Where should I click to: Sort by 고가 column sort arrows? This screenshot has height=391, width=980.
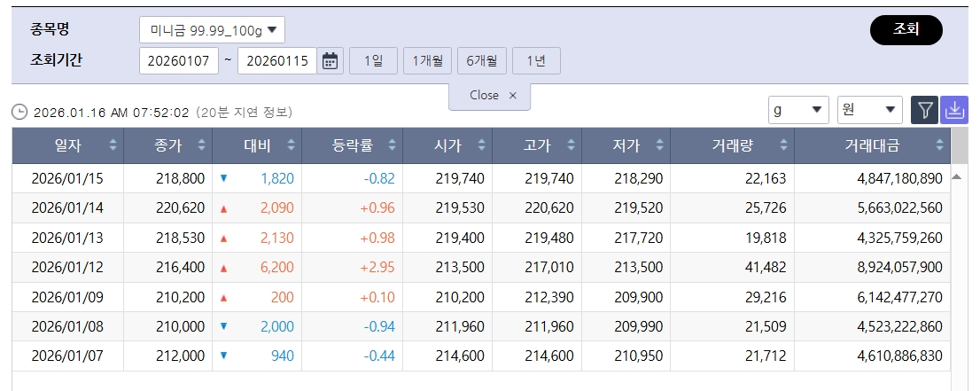[571, 145]
